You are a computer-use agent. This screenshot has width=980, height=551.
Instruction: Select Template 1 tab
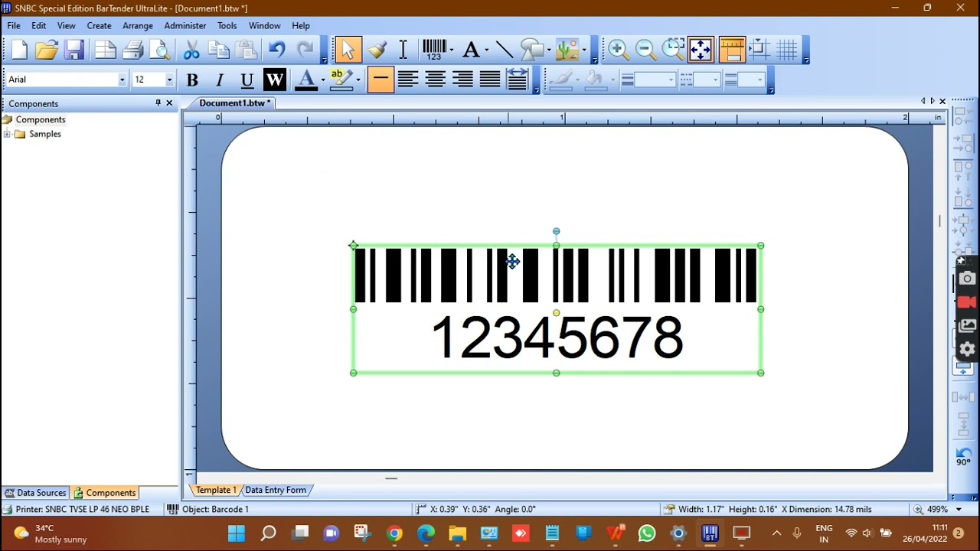[215, 490]
